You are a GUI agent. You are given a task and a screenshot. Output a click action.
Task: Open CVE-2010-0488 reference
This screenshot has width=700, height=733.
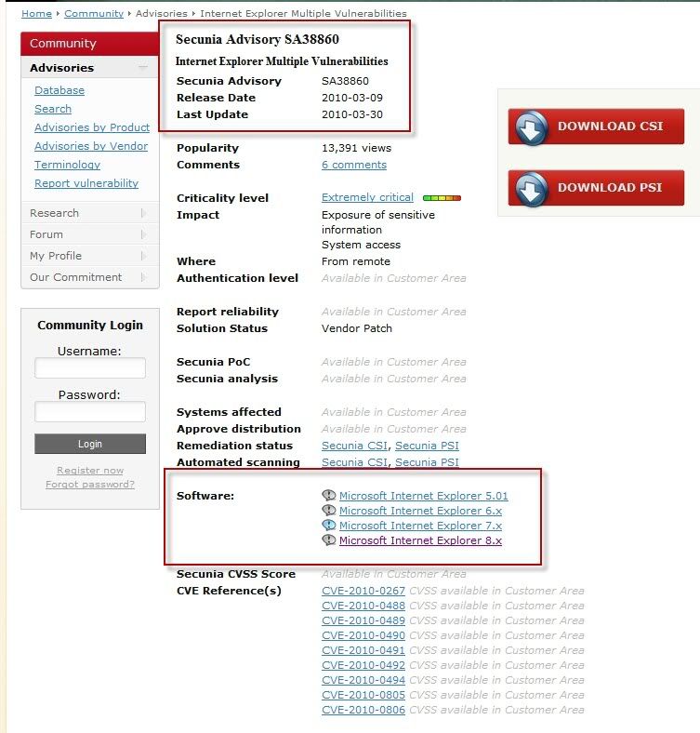(363, 606)
